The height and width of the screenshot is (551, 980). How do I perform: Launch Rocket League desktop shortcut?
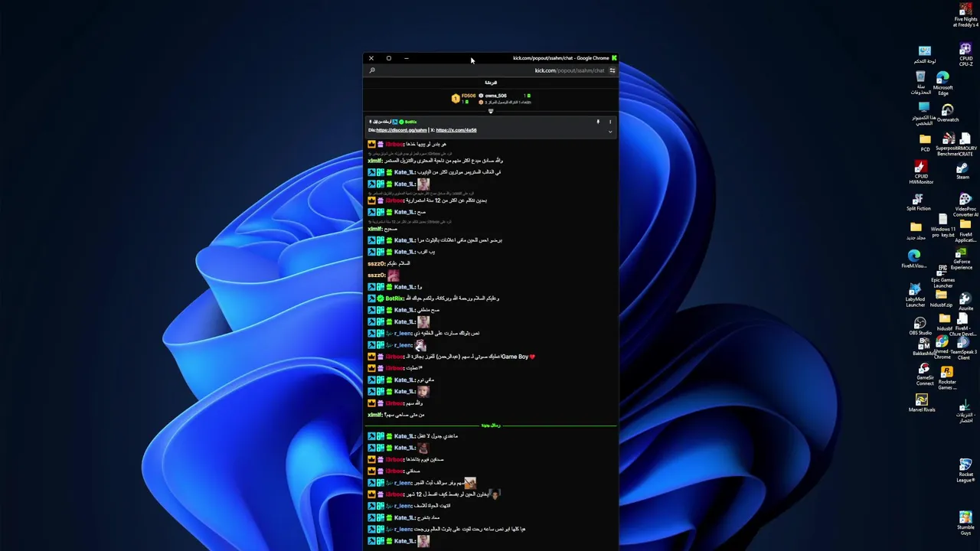(x=965, y=470)
